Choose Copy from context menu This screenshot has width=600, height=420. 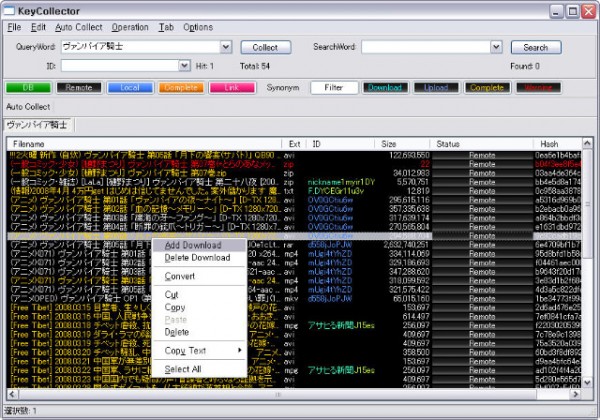coord(199,307)
